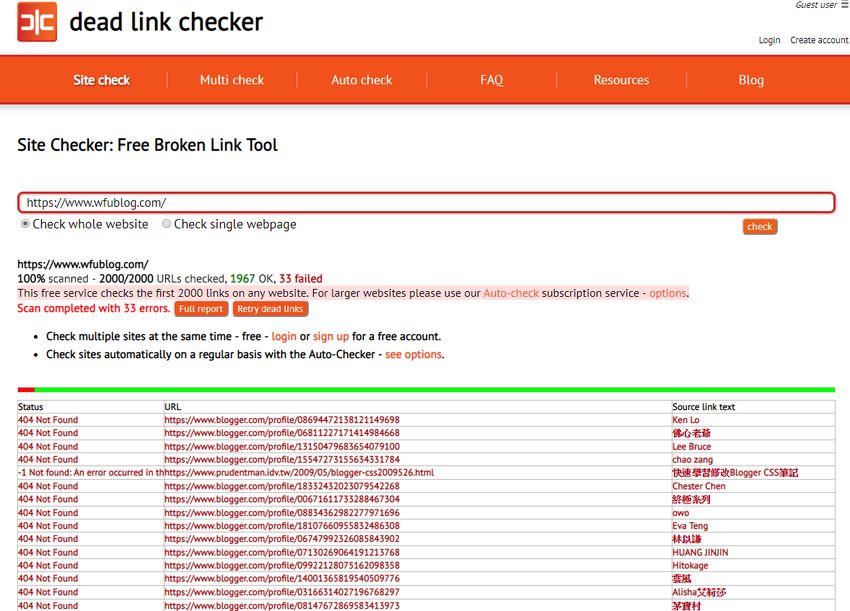The image size is (850, 611).
Task: Open the FAQ tab
Action: point(492,80)
